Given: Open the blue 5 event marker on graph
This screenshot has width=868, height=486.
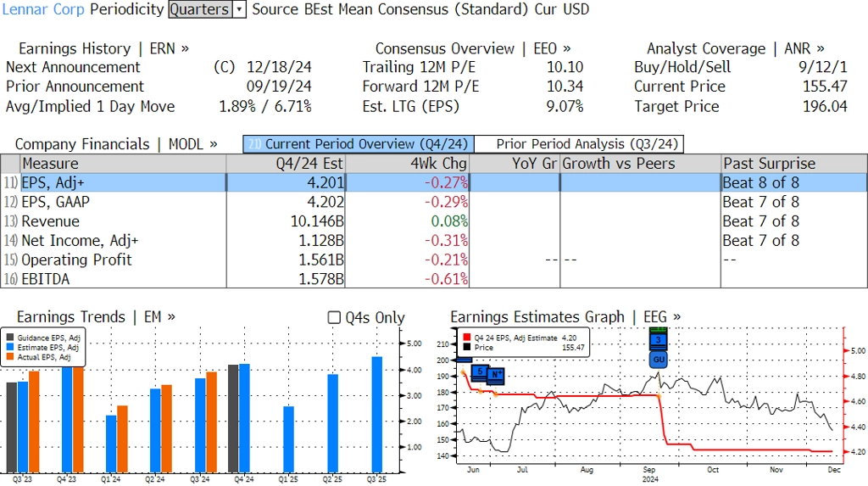Looking at the screenshot, I should coord(480,371).
